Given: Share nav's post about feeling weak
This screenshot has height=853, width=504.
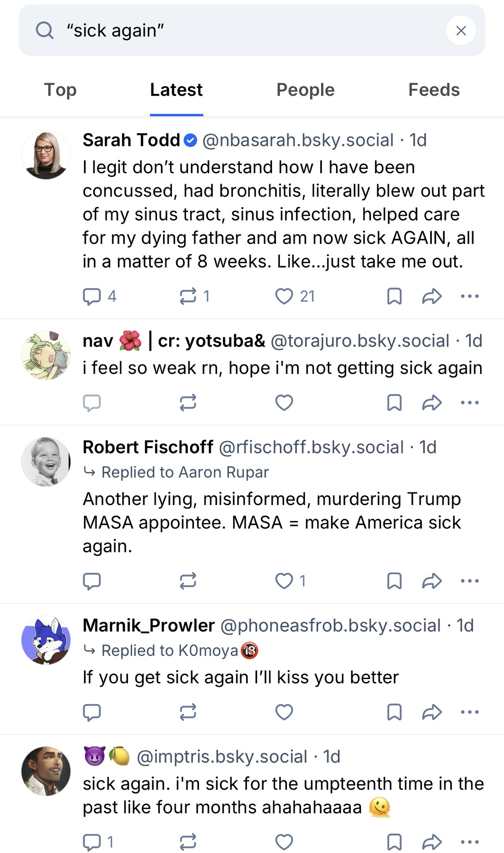Looking at the screenshot, I should [432, 402].
